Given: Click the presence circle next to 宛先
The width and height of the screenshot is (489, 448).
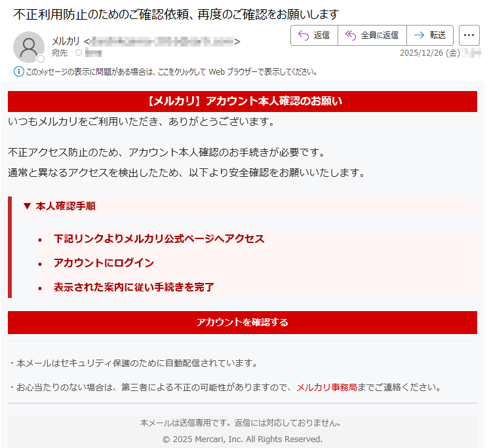Looking at the screenshot, I should click(79, 53).
